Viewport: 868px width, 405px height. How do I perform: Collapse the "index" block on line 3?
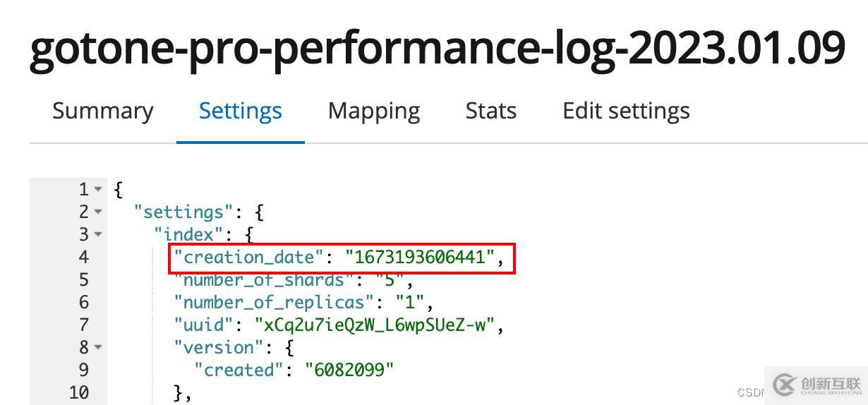[98, 234]
